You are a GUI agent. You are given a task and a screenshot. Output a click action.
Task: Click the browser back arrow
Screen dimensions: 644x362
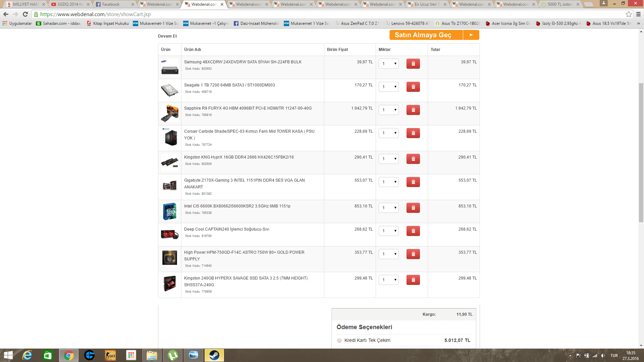(x=6, y=14)
